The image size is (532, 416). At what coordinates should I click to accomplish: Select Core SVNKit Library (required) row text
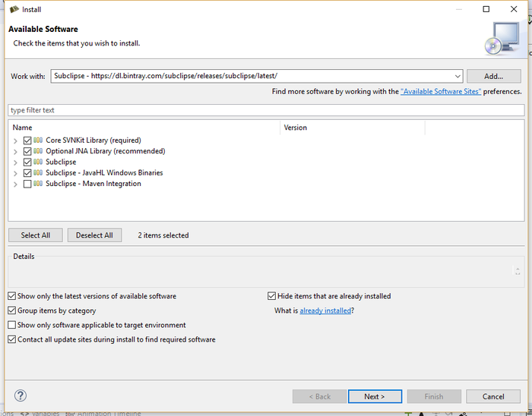(x=93, y=140)
